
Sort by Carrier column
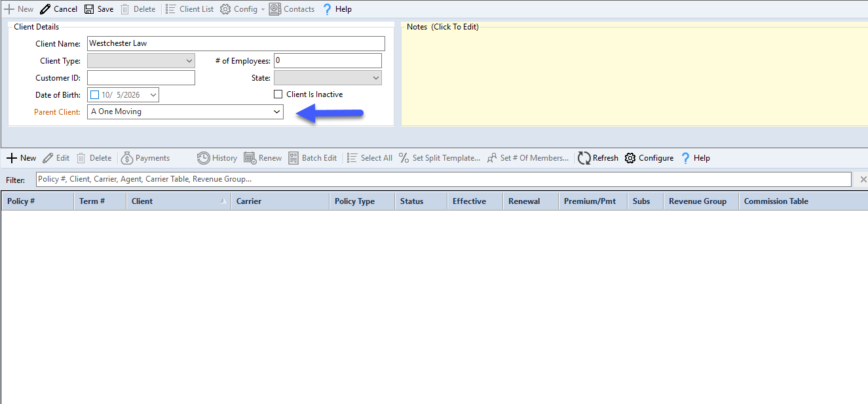(x=280, y=201)
